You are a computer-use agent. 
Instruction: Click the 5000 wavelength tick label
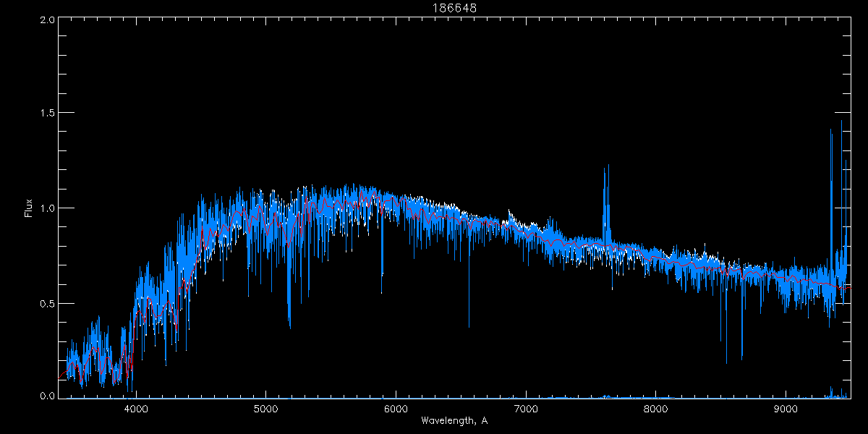[265, 409]
